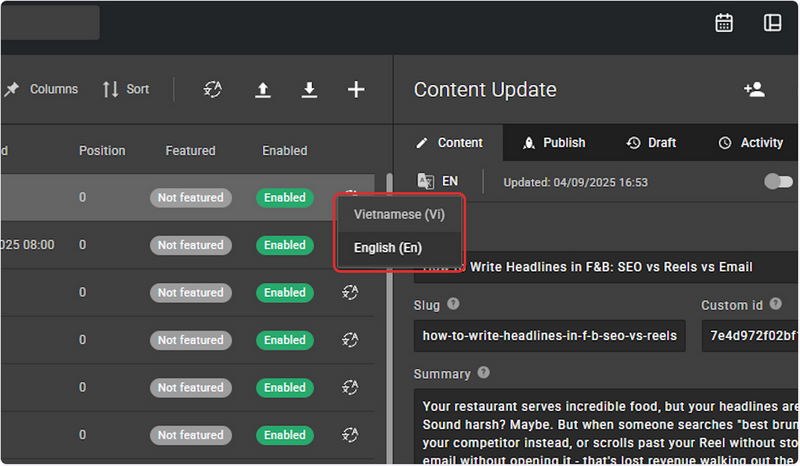Select Vietnamese (Vi) from the language menu
The height and width of the screenshot is (466, 800).
point(399,214)
